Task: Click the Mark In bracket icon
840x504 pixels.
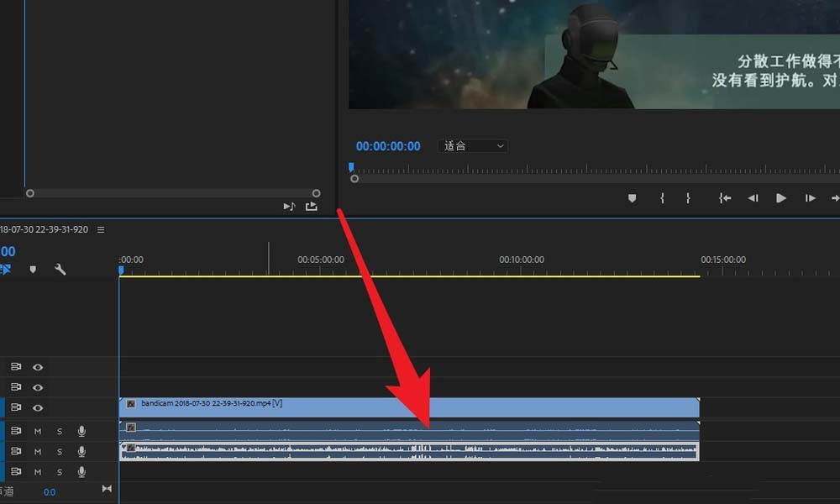Action: (x=662, y=198)
